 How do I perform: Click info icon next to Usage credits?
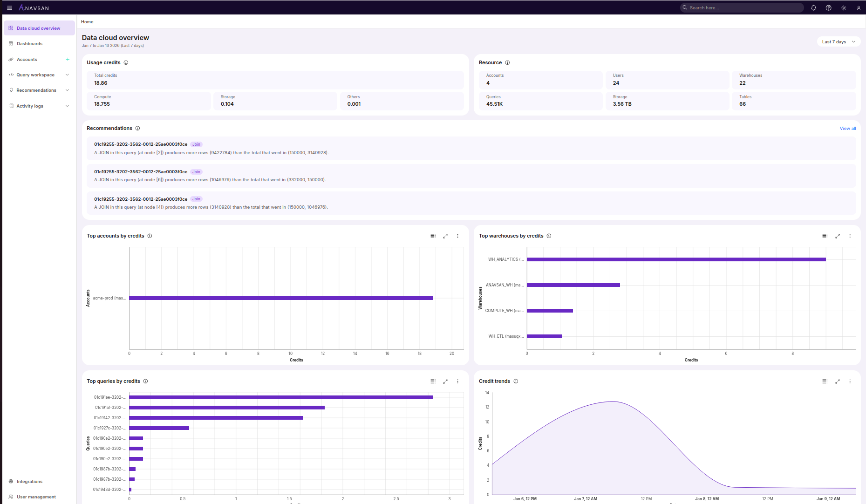click(126, 63)
